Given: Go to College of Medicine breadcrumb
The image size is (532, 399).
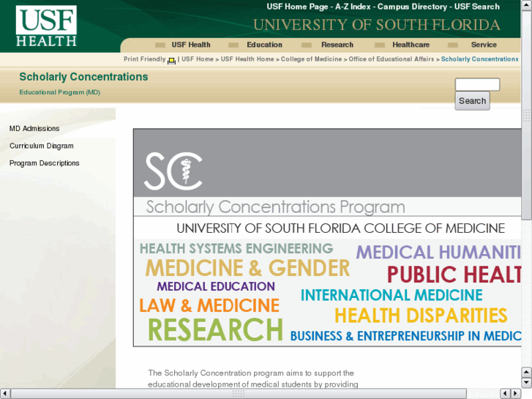Looking at the screenshot, I should pos(311,59).
